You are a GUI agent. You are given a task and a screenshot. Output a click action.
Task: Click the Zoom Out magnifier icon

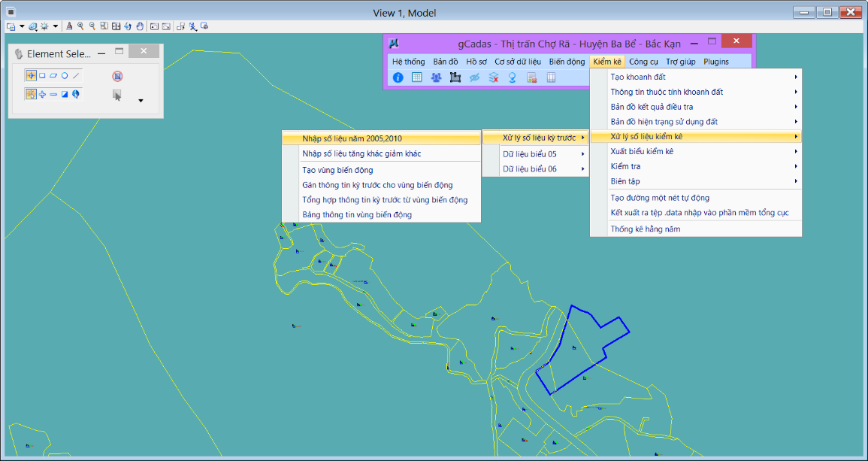click(92, 26)
